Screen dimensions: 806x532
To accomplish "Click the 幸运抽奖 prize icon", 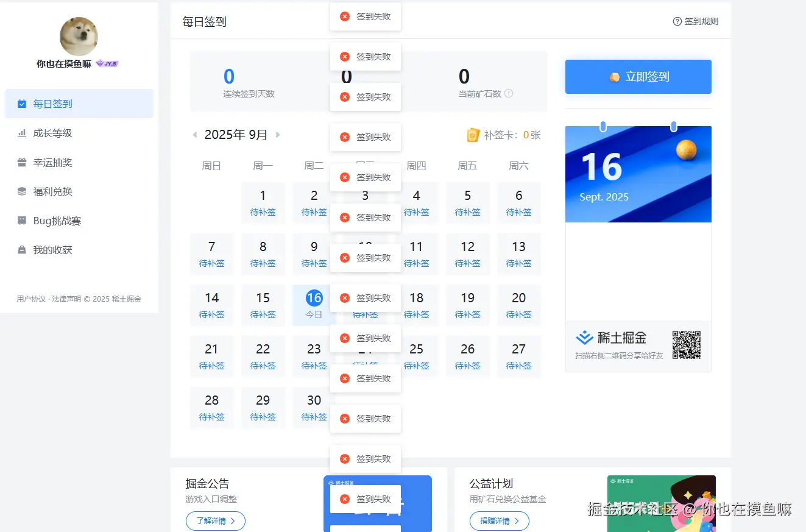I will click(x=21, y=162).
